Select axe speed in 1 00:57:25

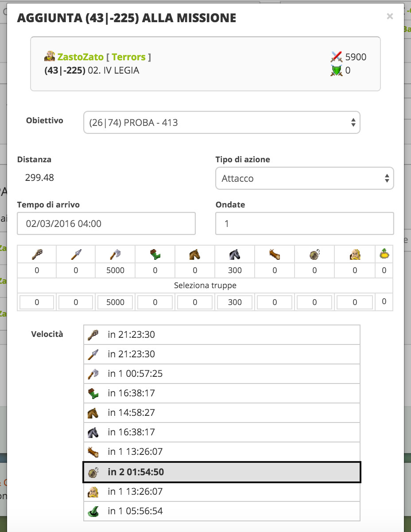[x=221, y=374]
